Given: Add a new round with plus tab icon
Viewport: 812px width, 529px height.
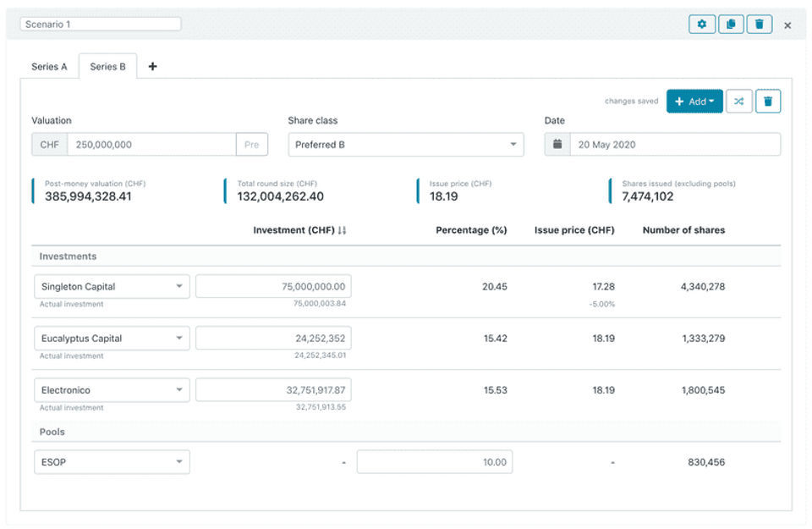Looking at the screenshot, I should [x=152, y=67].
